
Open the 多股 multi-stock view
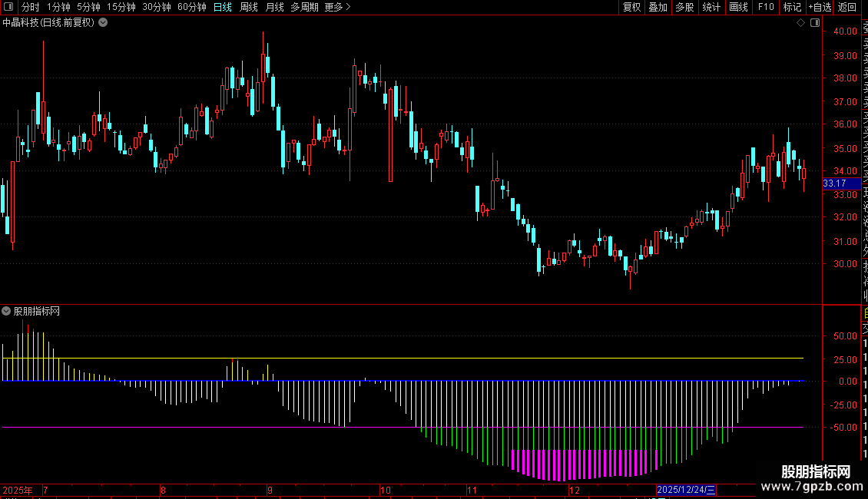pyautogui.click(x=684, y=7)
